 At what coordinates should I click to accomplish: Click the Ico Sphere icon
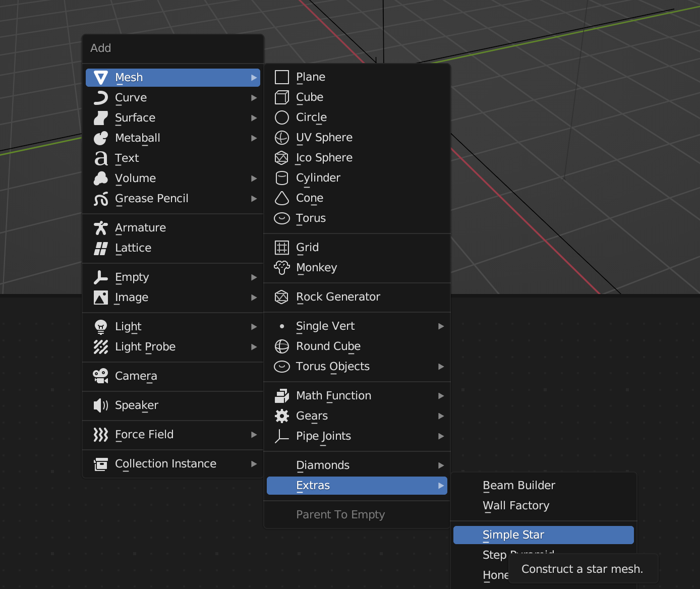282,158
